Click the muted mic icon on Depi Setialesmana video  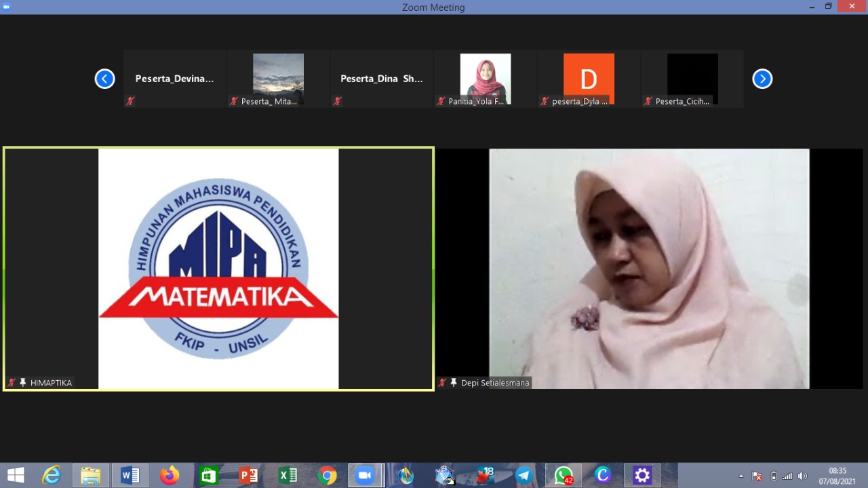click(442, 383)
